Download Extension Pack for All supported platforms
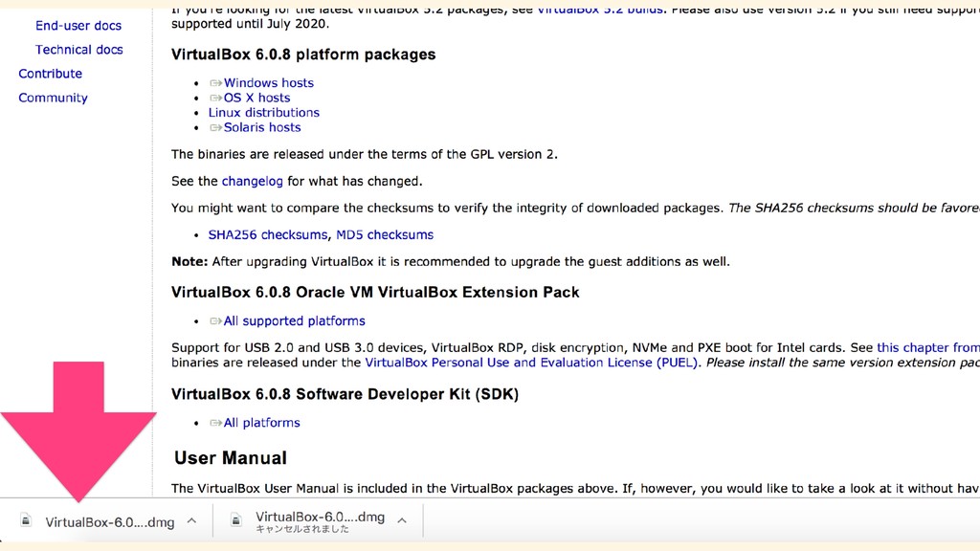This screenshot has width=980, height=551. click(295, 320)
